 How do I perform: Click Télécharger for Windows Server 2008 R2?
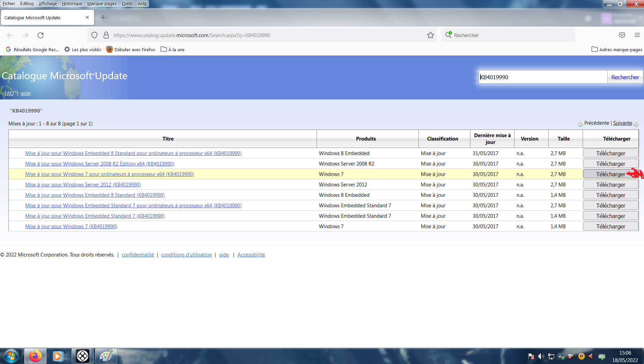pyautogui.click(x=610, y=164)
